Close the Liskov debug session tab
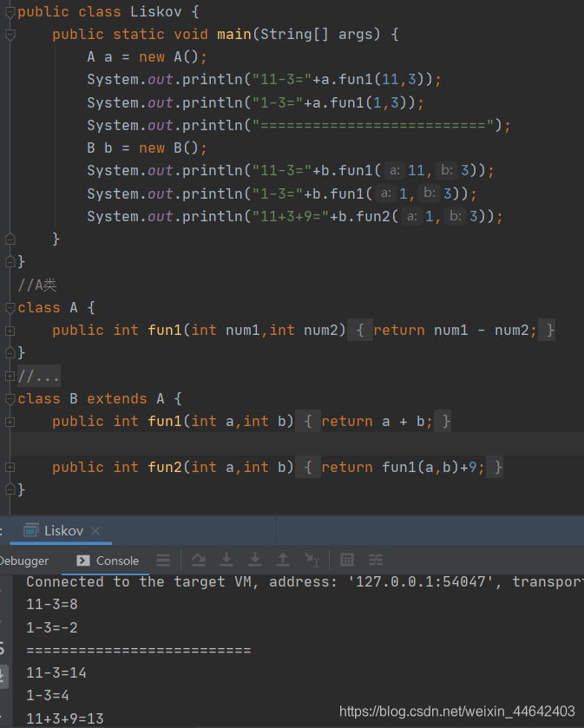The image size is (584, 728). [95, 531]
